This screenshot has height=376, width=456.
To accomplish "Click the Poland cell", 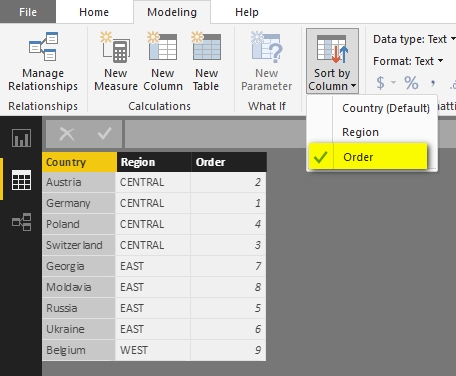I will (79, 224).
